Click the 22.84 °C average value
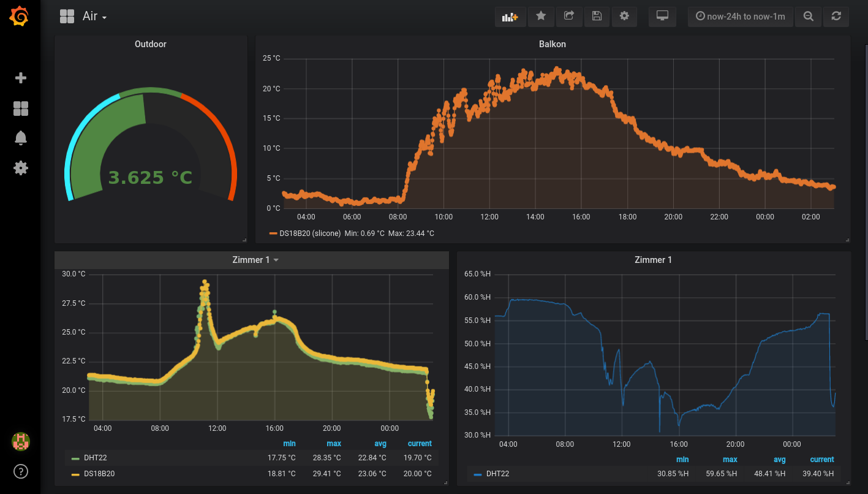Image resolution: width=868 pixels, height=494 pixels. (x=372, y=458)
